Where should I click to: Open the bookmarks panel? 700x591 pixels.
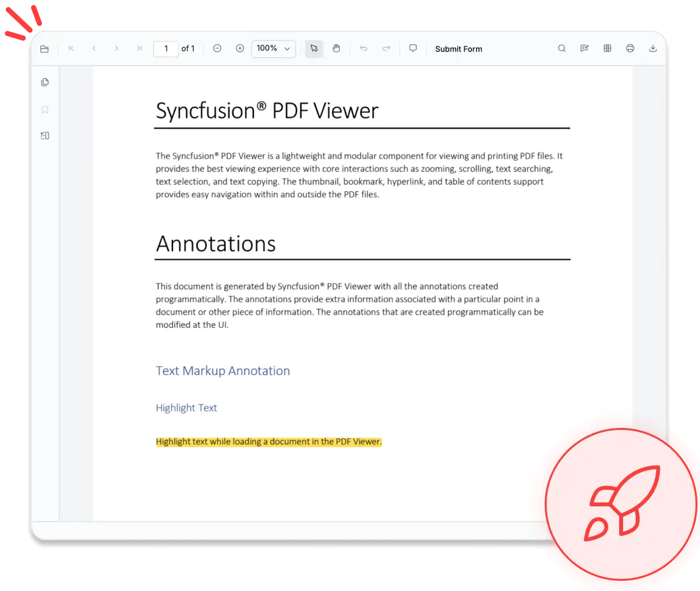tap(45, 110)
